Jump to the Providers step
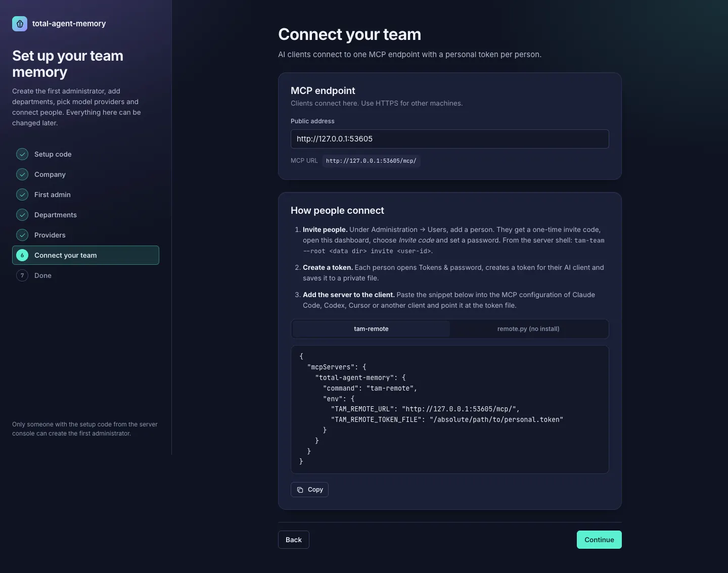This screenshot has width=728, height=573. [x=85, y=235]
